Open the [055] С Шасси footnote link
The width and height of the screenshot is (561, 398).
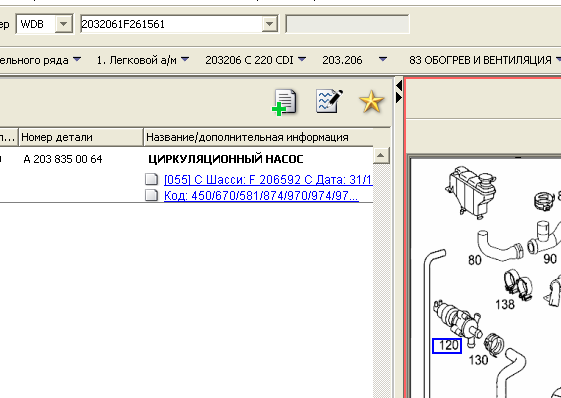click(x=268, y=179)
